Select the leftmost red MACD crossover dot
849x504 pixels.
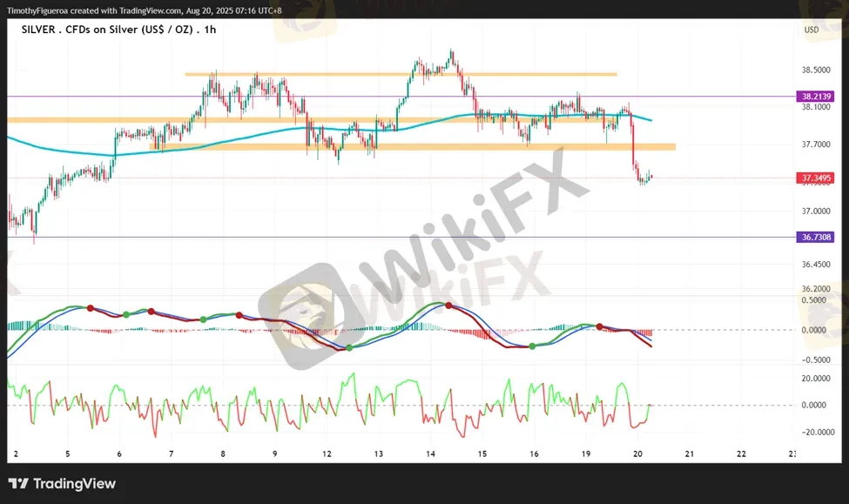[90, 308]
